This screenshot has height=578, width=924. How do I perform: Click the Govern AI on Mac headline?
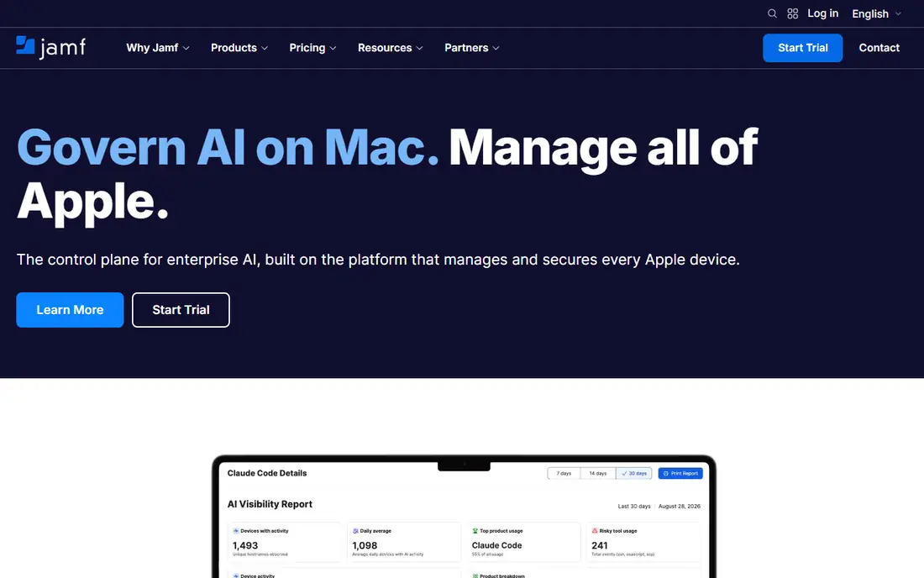[228, 147]
